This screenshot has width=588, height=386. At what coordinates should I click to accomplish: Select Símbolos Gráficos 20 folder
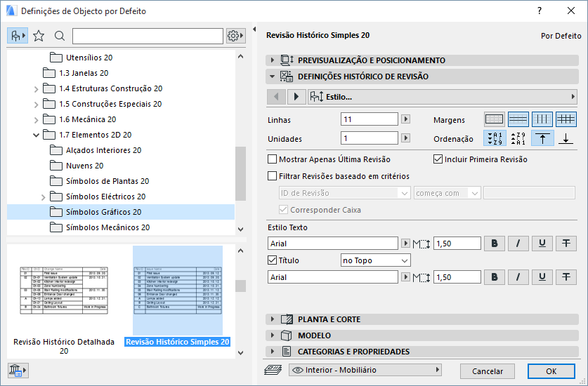pyautogui.click(x=120, y=212)
